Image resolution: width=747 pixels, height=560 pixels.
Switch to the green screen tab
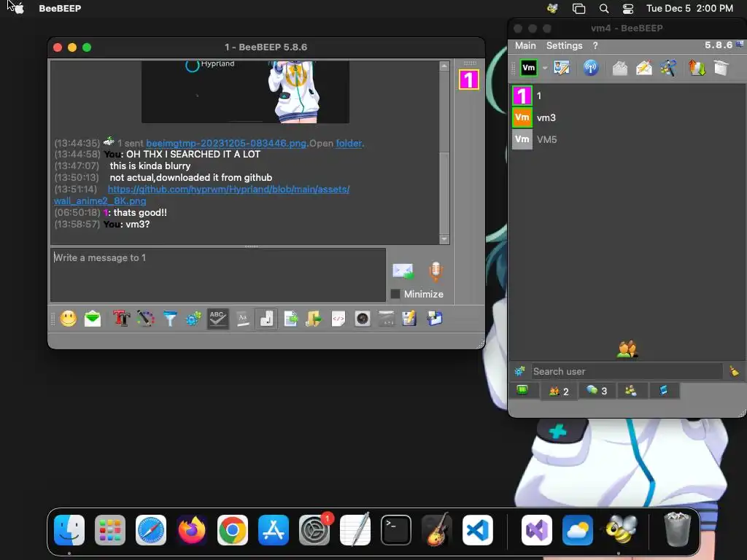[522, 391]
